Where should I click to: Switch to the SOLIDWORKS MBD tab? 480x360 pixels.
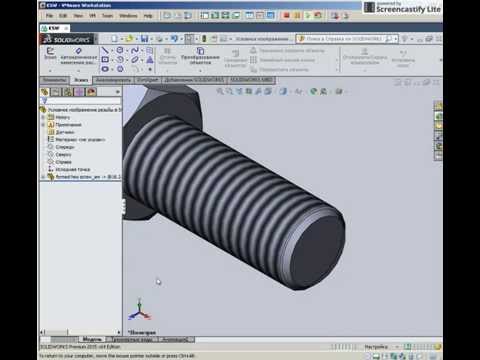[x=252, y=80]
